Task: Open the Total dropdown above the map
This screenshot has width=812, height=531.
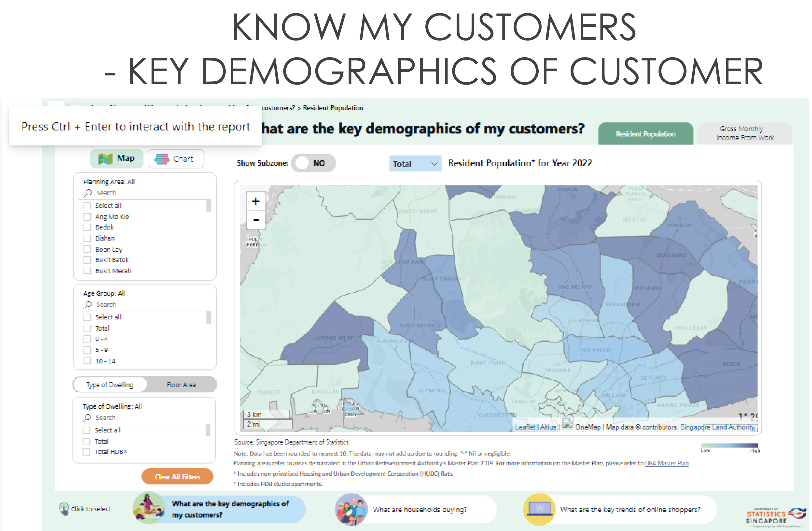Action: coord(415,163)
